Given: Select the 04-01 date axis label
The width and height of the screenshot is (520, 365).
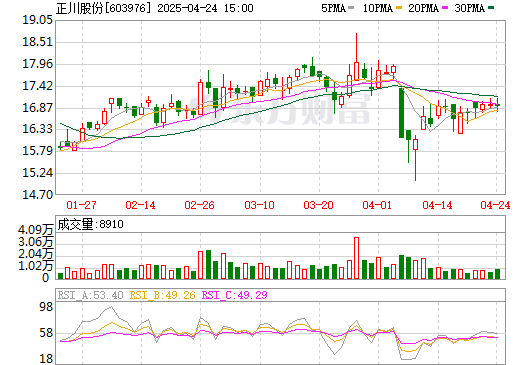Looking at the screenshot, I should click(377, 205).
